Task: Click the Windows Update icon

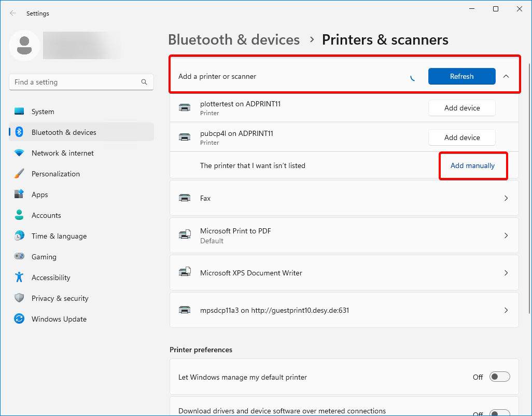Action: tap(19, 319)
